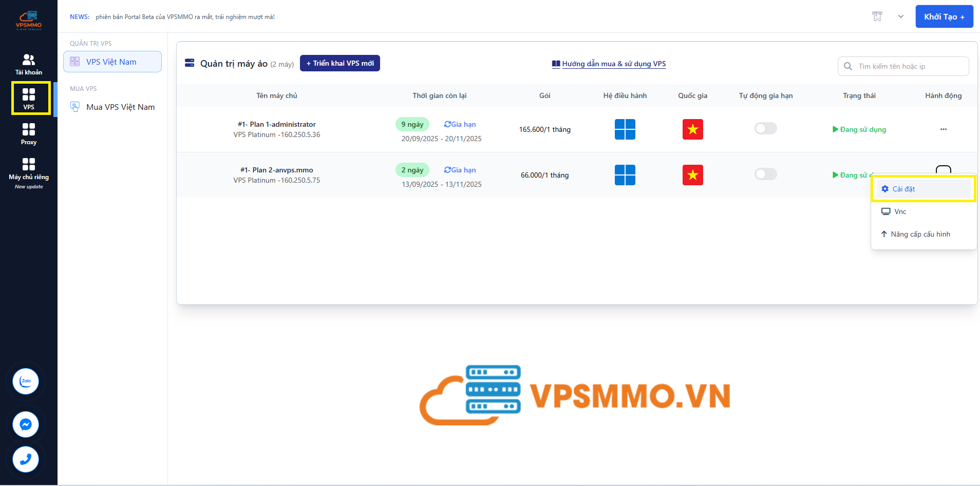Open the three-dot actions menu for Plan 1-administrator

[943, 129]
